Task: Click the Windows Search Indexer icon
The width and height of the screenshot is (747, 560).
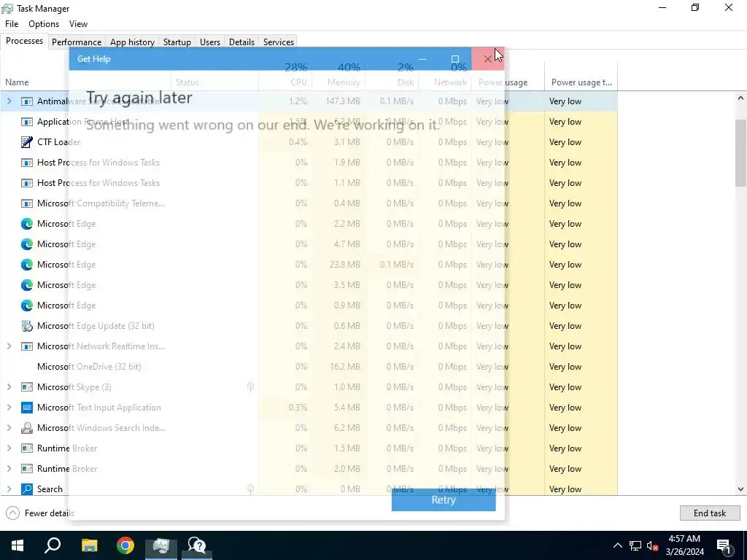Action: click(x=27, y=427)
